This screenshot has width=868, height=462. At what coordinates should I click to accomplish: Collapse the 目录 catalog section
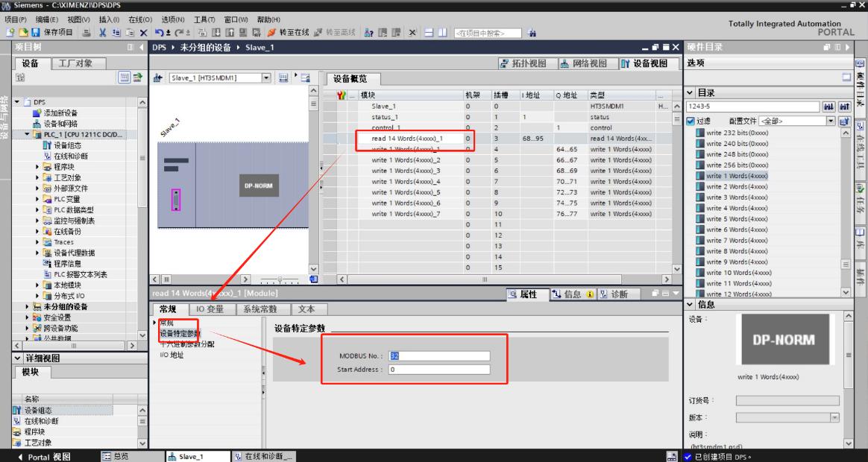pyautogui.click(x=691, y=93)
